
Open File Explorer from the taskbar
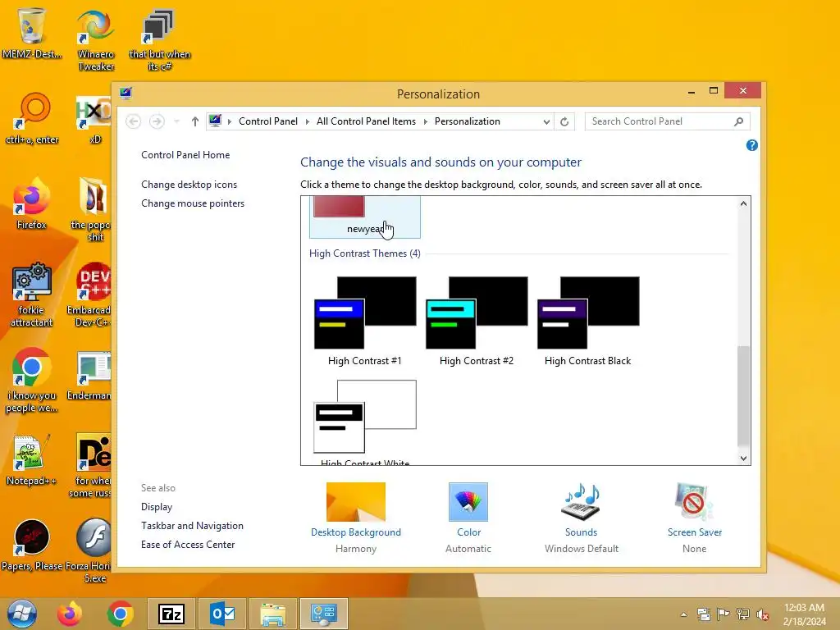pyautogui.click(x=272, y=614)
